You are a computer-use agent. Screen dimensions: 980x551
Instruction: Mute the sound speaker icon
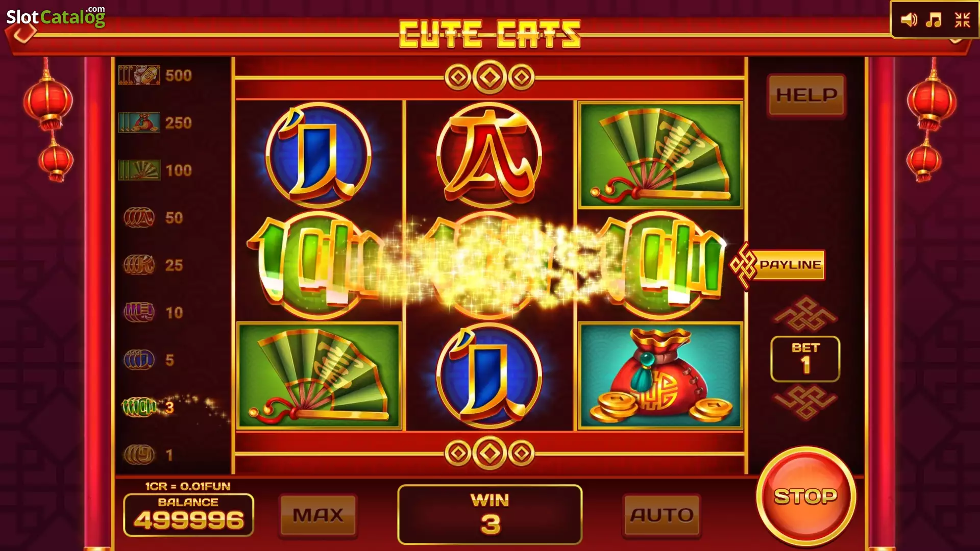tap(909, 20)
